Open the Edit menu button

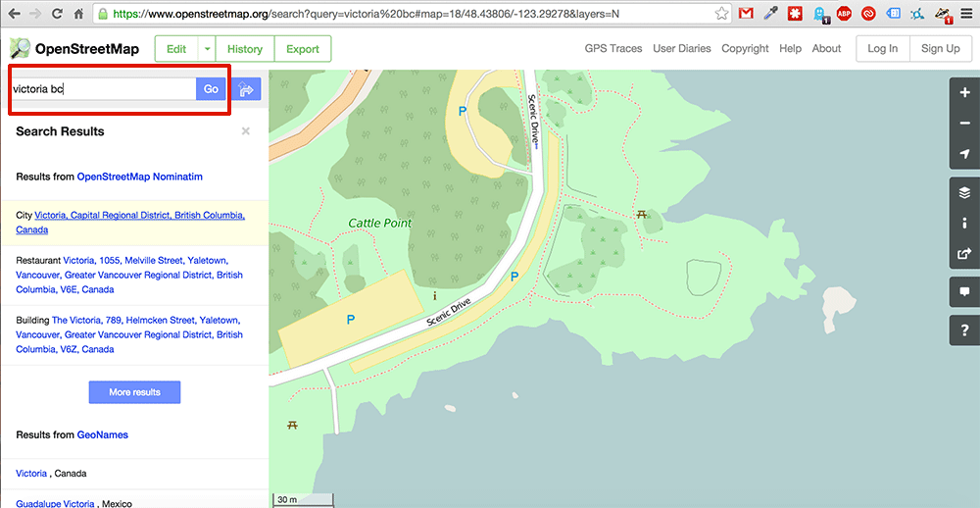(x=176, y=49)
